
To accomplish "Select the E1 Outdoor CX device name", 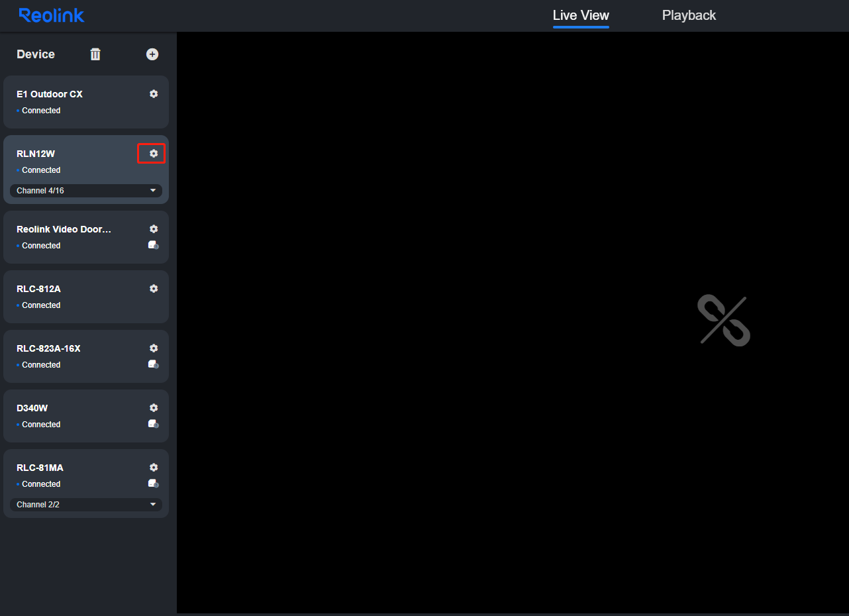I will 50,94.
